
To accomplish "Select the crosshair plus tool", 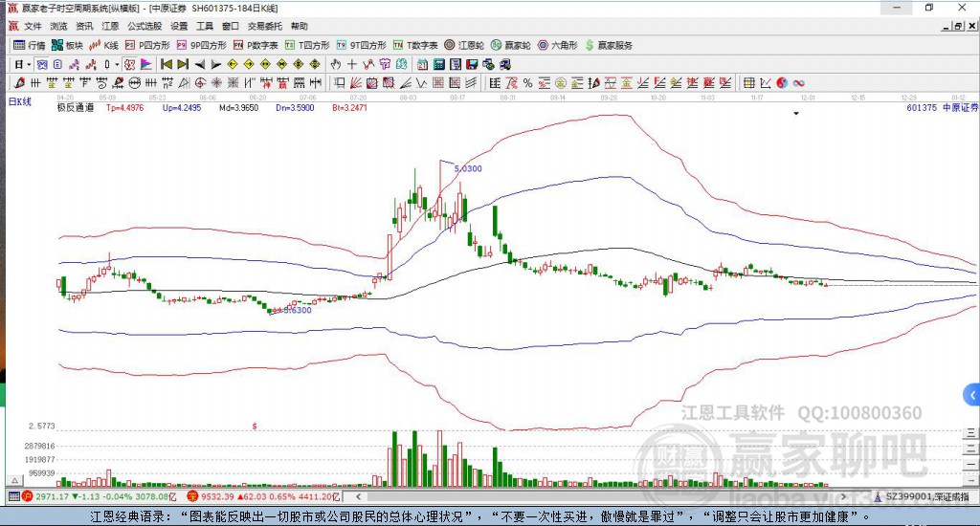I will pos(352,64).
